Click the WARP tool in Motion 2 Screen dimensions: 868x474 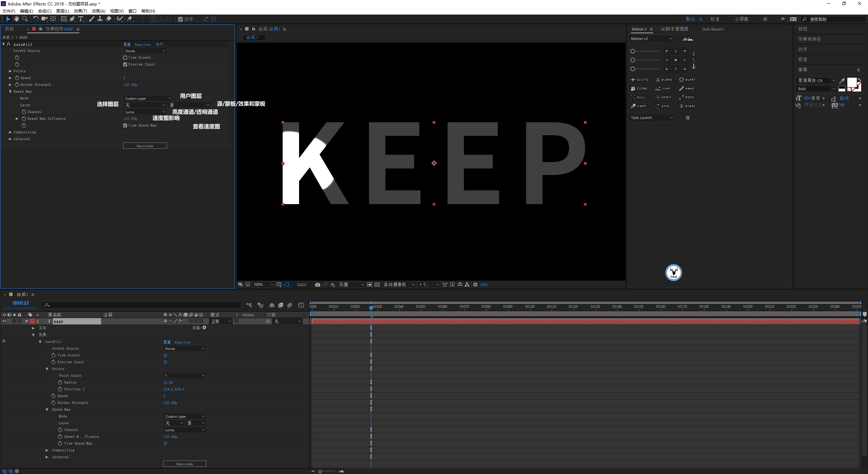click(x=638, y=106)
